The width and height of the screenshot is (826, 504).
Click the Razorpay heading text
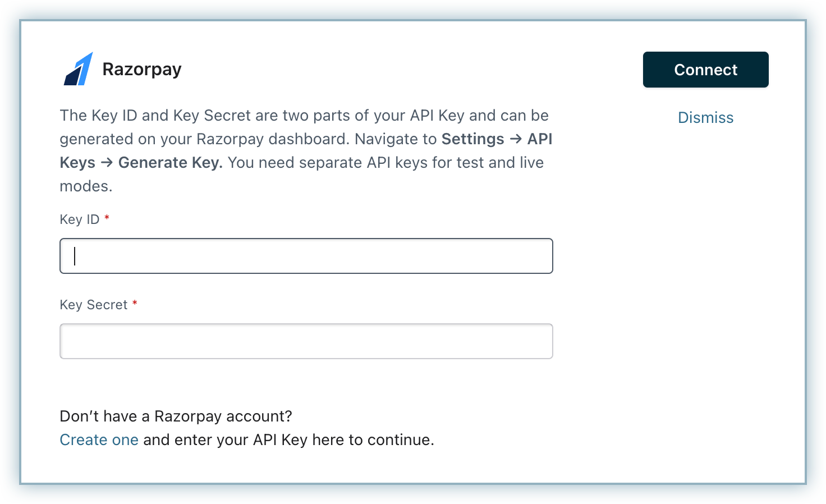pos(142,70)
